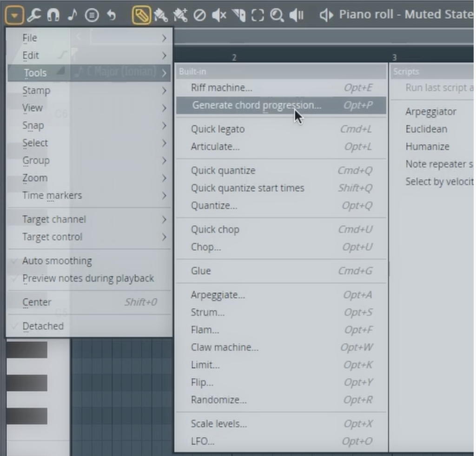Apply Quick chop
This screenshot has height=456, width=476.
click(x=281, y=230)
